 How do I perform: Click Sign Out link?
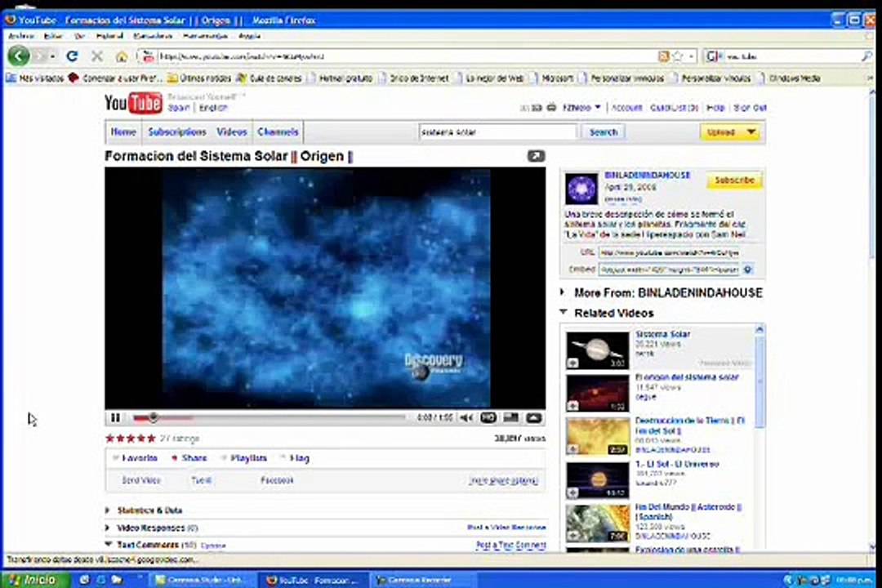click(750, 108)
